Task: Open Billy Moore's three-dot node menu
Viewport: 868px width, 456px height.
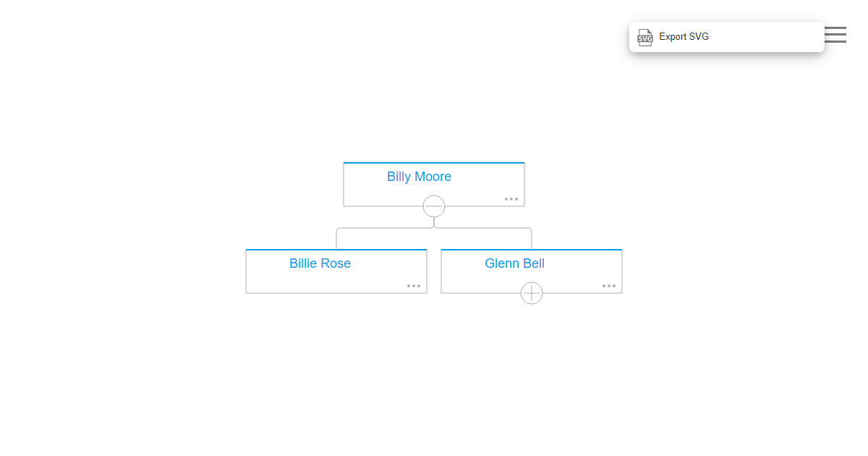Action: 511,198
